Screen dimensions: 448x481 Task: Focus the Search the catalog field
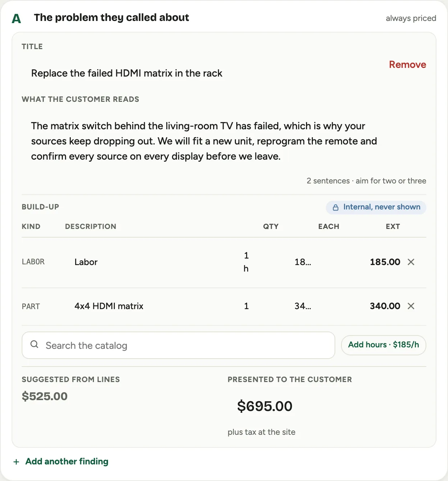pyautogui.click(x=178, y=345)
